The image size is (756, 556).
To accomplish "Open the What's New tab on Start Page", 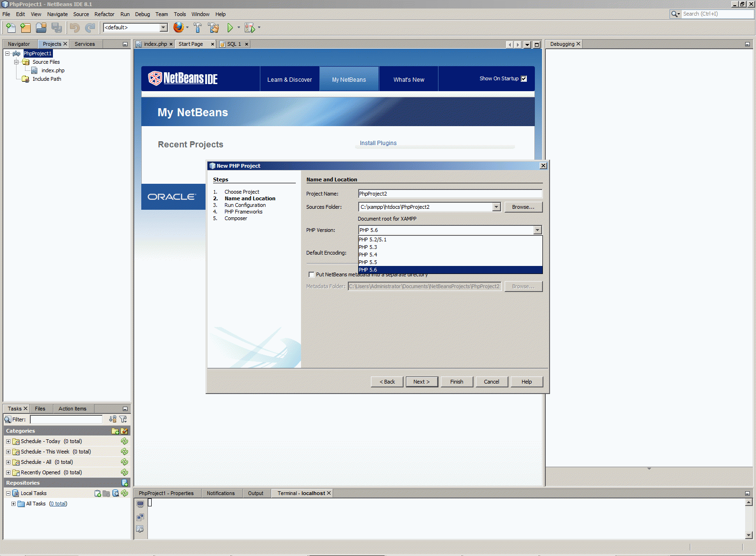I will tap(409, 79).
